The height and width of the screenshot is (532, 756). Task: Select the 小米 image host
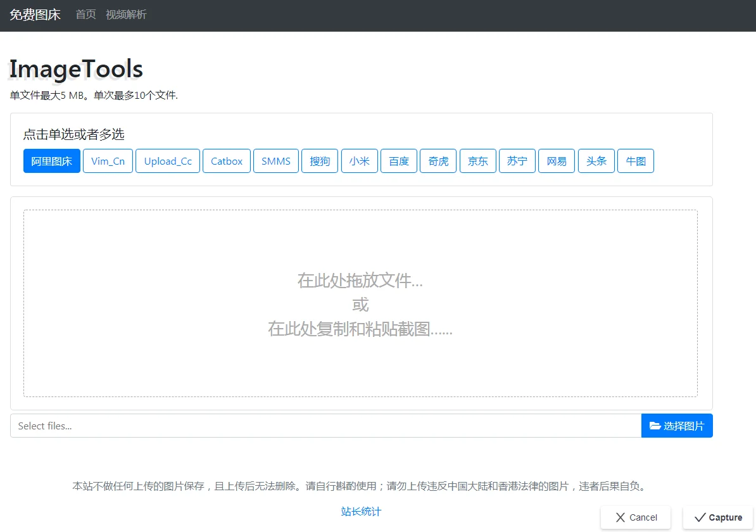(x=360, y=161)
